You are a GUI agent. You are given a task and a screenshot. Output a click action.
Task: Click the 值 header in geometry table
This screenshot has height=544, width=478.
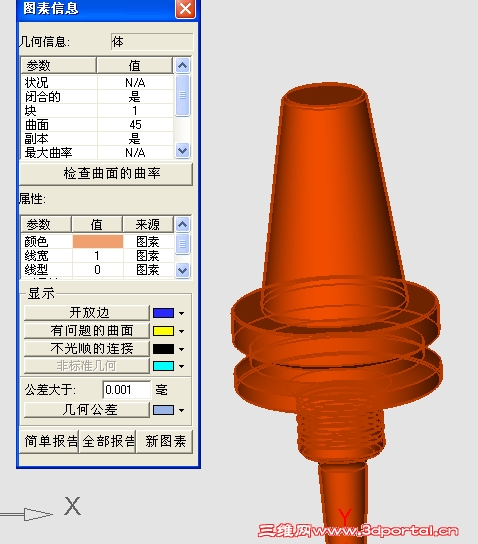pos(135,65)
